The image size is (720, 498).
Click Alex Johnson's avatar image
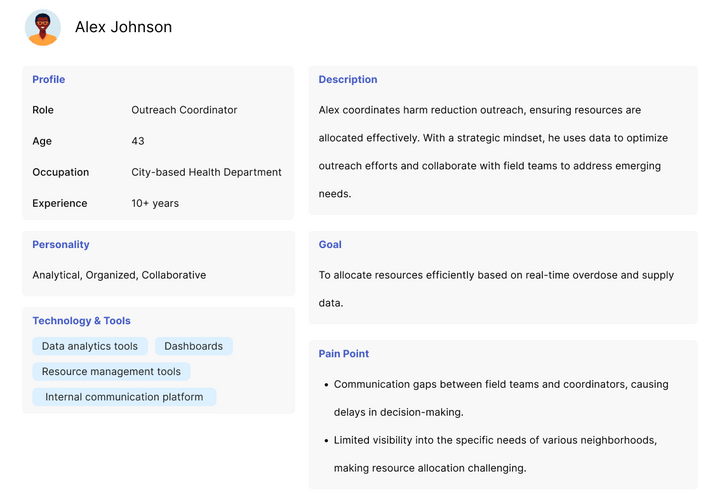point(43,28)
